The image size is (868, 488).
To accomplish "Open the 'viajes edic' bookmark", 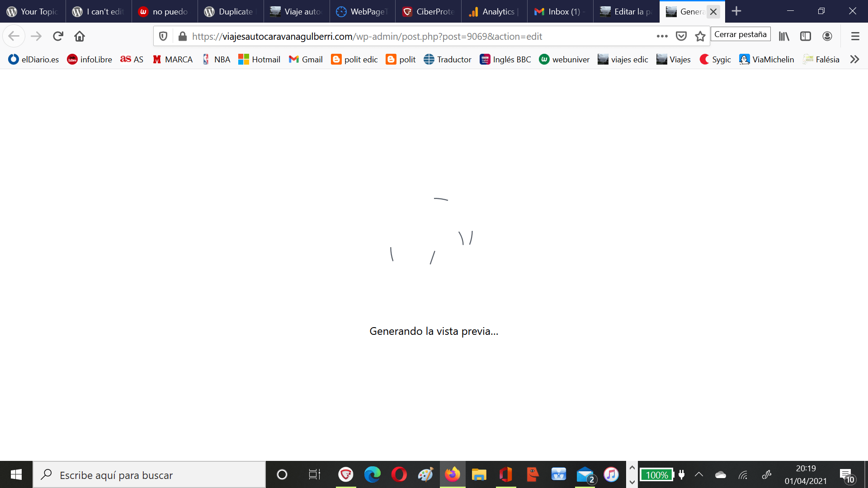I will point(623,59).
